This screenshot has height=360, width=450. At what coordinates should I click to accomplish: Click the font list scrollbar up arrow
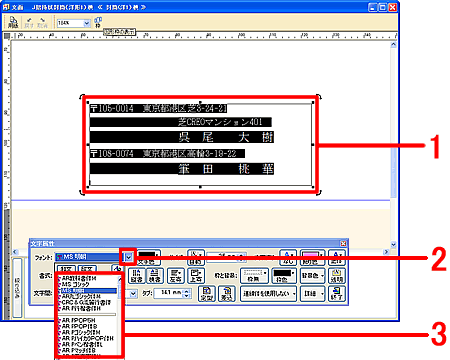point(120,279)
